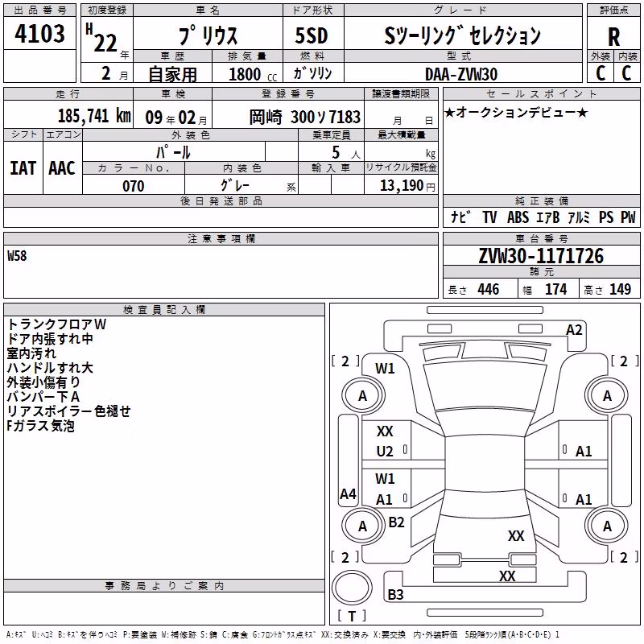Image resolution: width=644 pixels, height=644 pixels.
Task: Click the door type 5SD
Action: (312, 35)
